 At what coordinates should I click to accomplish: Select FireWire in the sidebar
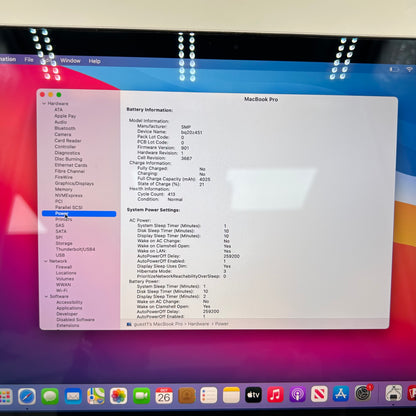tap(64, 177)
